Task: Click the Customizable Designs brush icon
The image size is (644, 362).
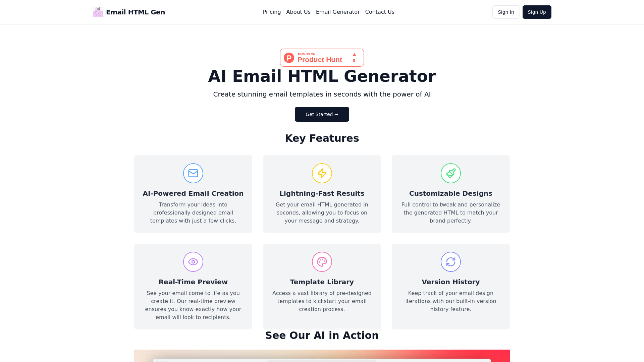Action: (x=451, y=173)
